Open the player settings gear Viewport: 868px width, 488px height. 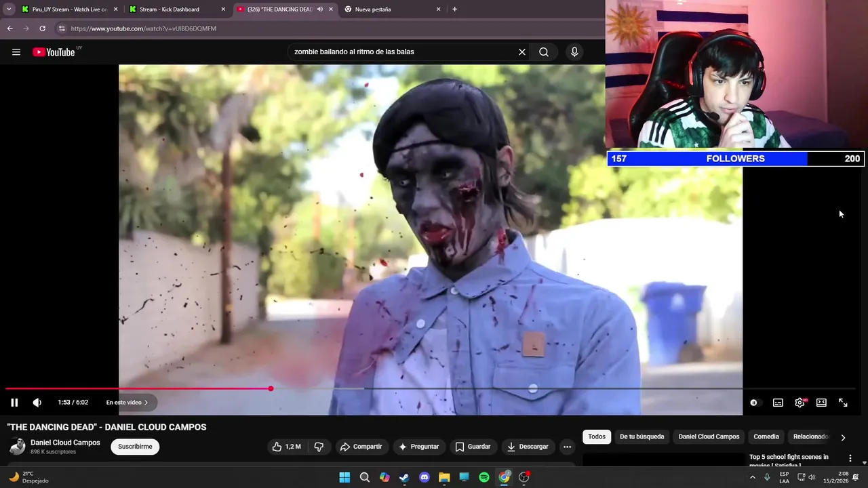tap(800, 403)
